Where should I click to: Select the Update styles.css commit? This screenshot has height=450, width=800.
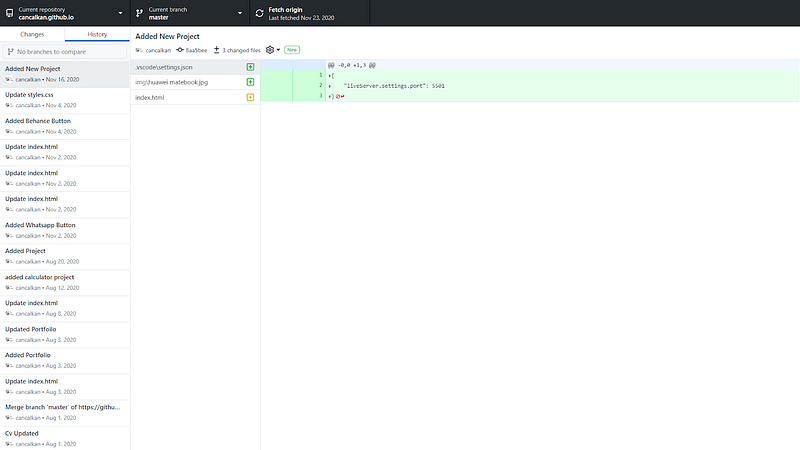point(65,100)
